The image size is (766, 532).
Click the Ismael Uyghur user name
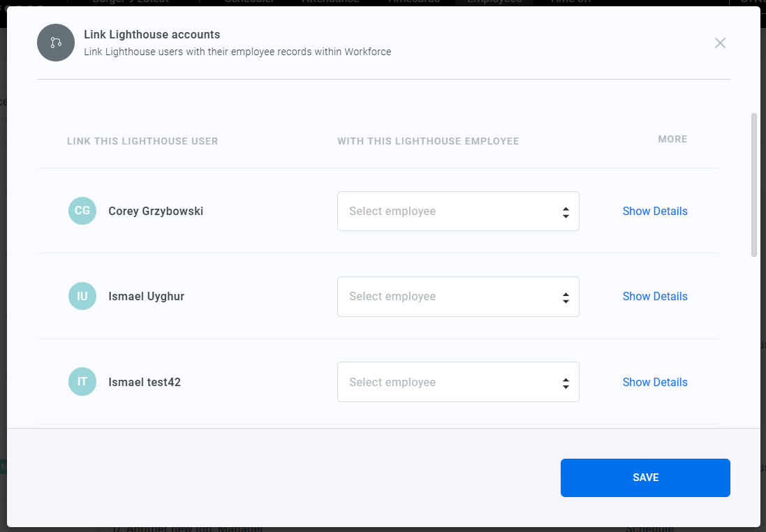click(147, 296)
